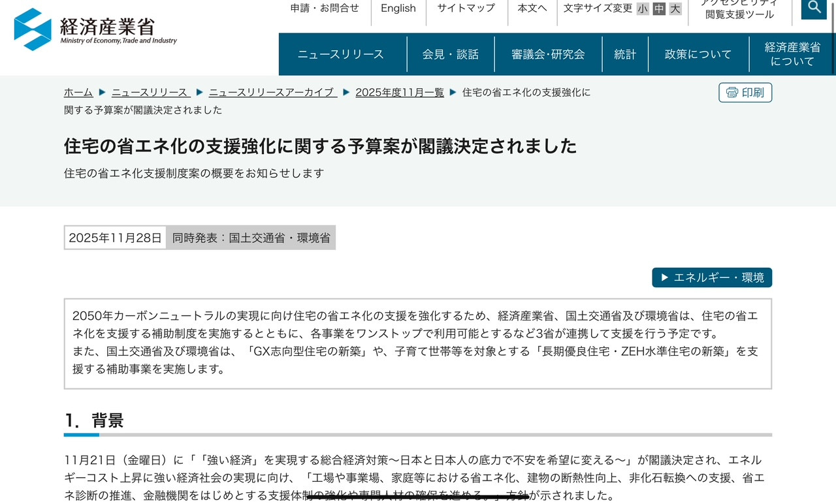The height and width of the screenshot is (504, 836).
Task: Open the 審議会・研究会 navigation menu
Action: (548, 54)
